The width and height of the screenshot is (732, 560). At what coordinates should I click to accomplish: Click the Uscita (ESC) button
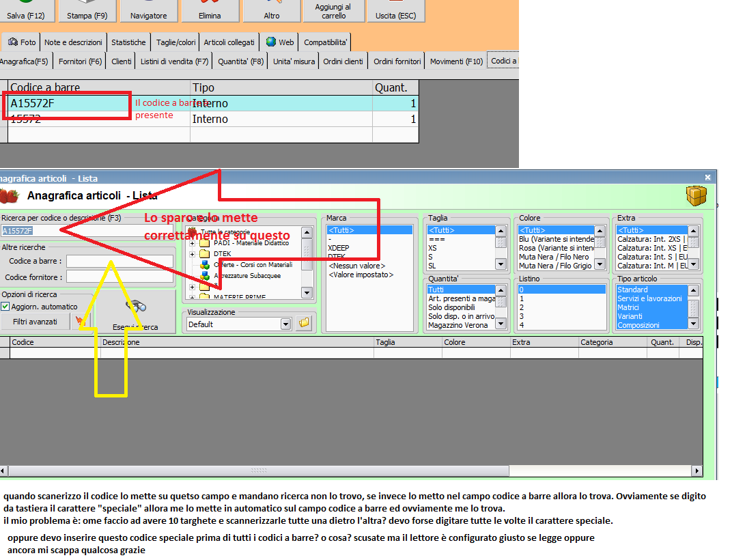[396, 11]
